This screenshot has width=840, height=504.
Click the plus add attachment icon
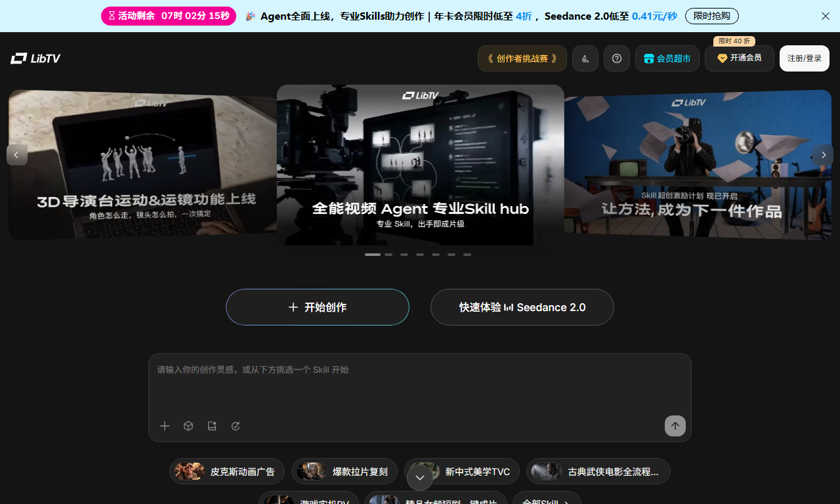165,426
